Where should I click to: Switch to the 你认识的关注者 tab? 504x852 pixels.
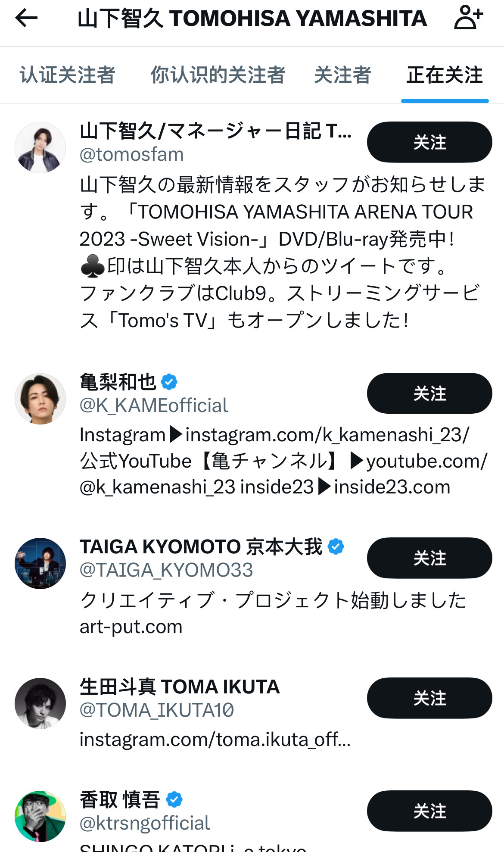[x=218, y=75]
